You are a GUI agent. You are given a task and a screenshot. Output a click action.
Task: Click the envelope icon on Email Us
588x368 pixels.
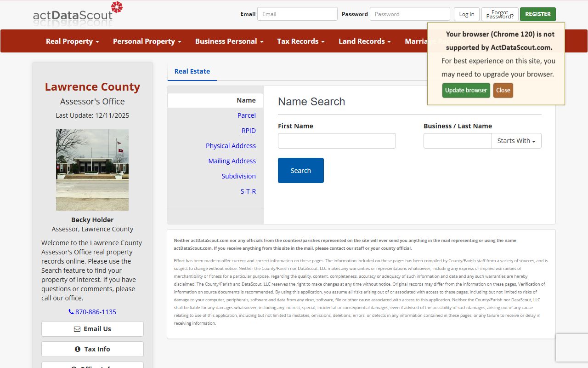point(77,329)
